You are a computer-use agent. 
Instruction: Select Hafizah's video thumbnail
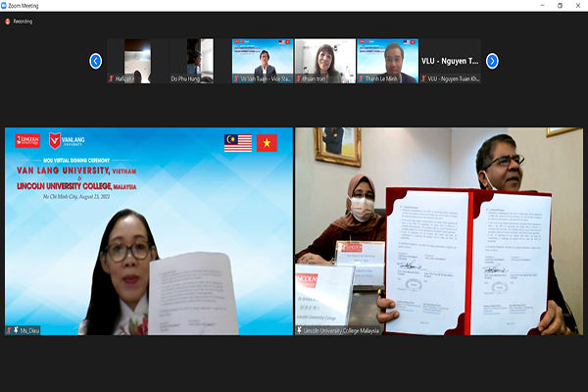click(137, 61)
